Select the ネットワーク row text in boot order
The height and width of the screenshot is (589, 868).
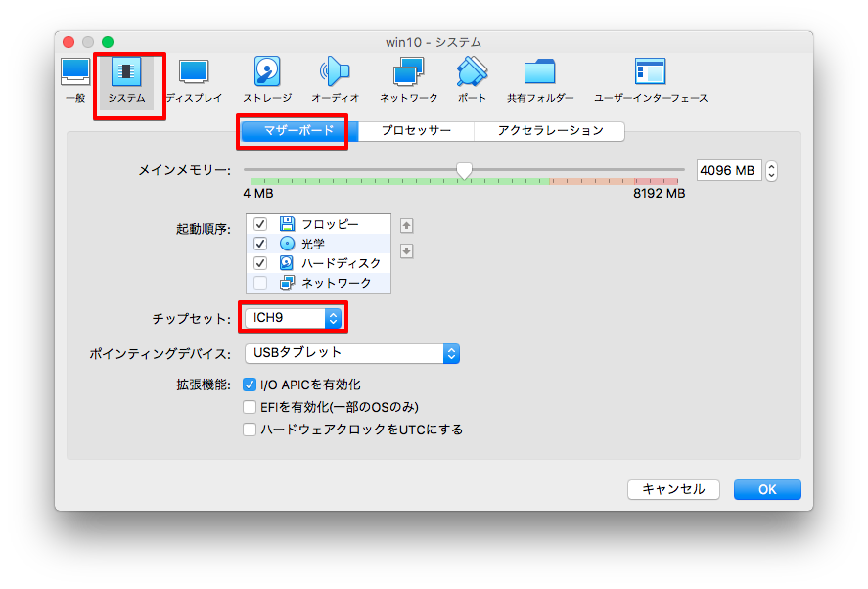pyautogui.click(x=337, y=283)
